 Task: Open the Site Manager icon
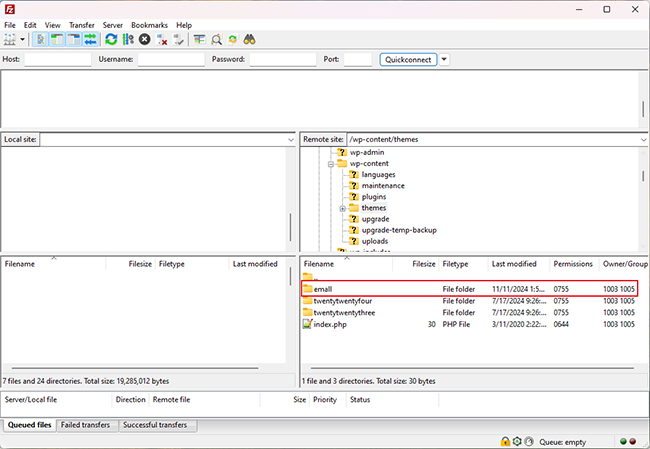[x=10, y=39]
